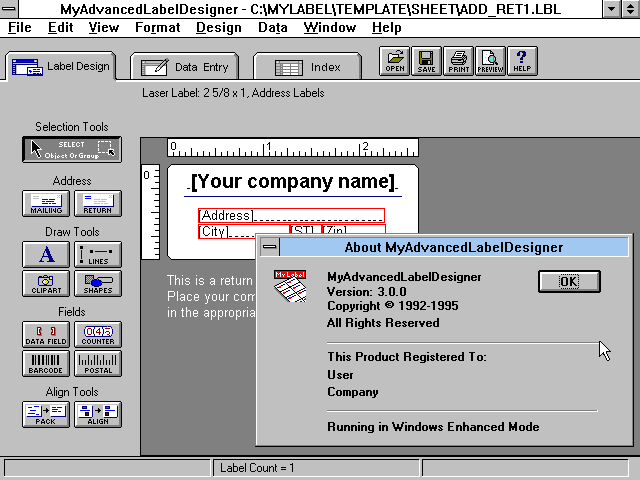
Task: Click the Open toolbar icon
Action: click(x=395, y=61)
